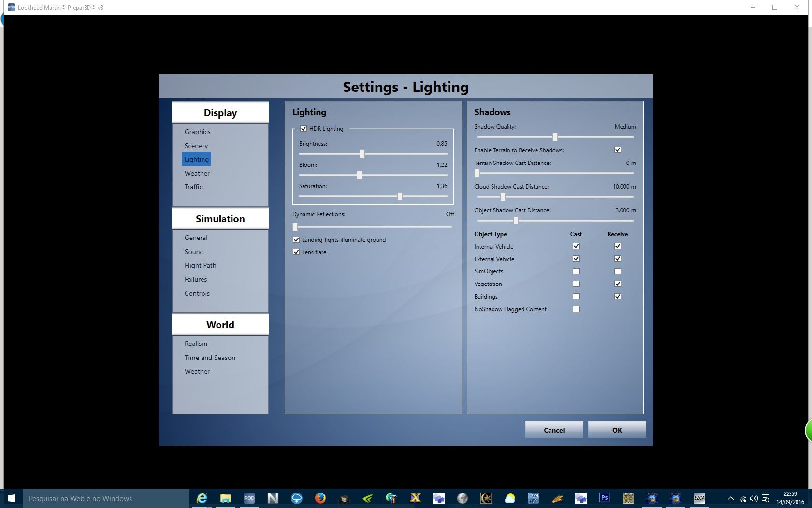Screen dimensions: 812x508
Task: Uncheck Internal Vehicle Receive shadows
Action: point(618,246)
